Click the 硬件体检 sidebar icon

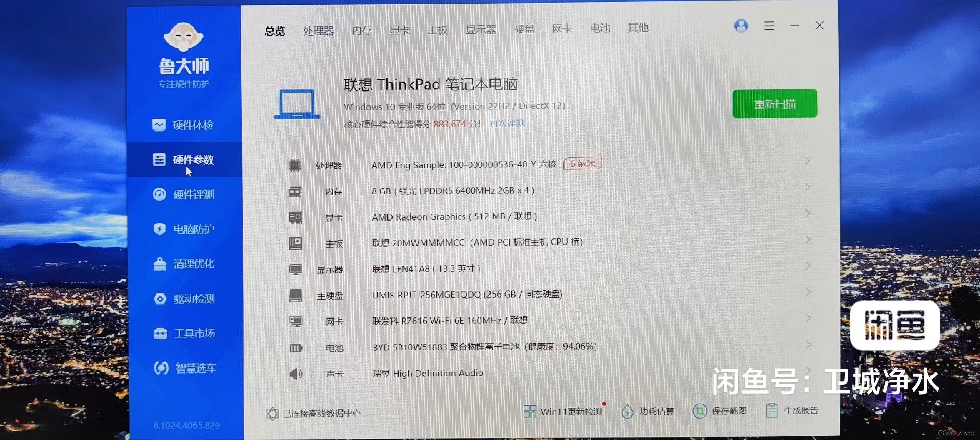tap(159, 125)
